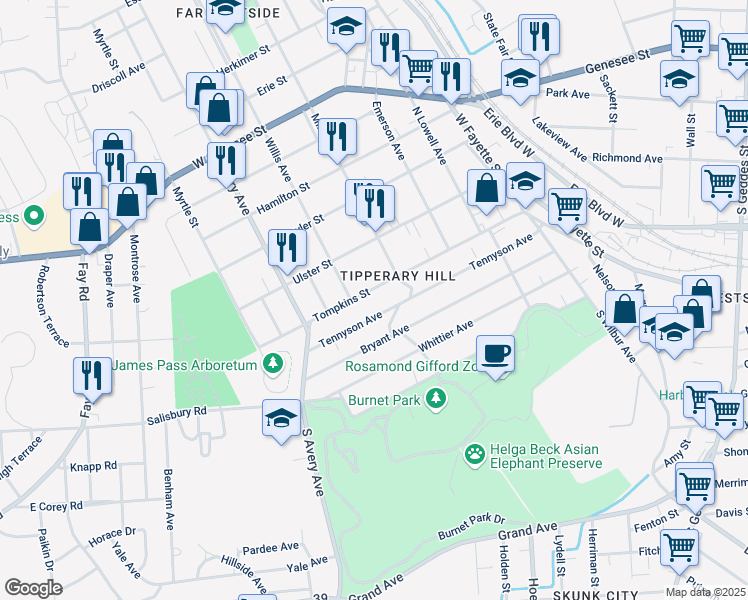Click the Google logo
This screenshot has width=748, height=600.
pyautogui.click(x=33, y=588)
